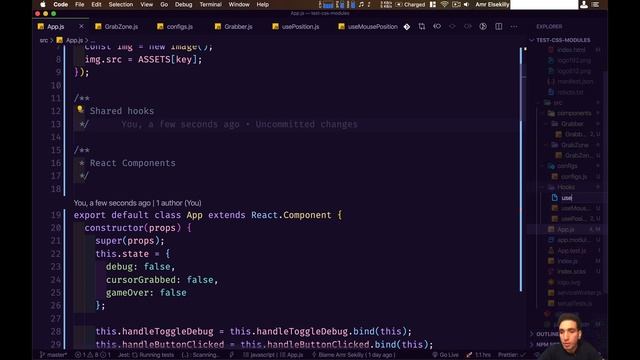Click the Go Live status bar button

(x=445, y=355)
